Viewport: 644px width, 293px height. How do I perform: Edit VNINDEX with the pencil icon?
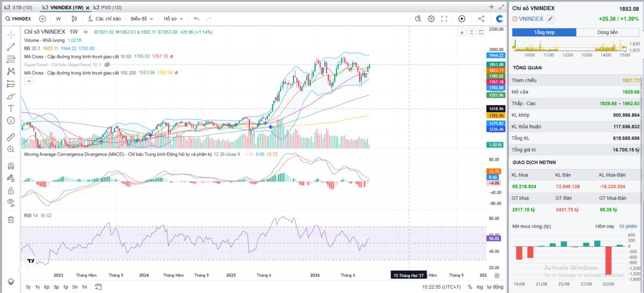(550, 19)
